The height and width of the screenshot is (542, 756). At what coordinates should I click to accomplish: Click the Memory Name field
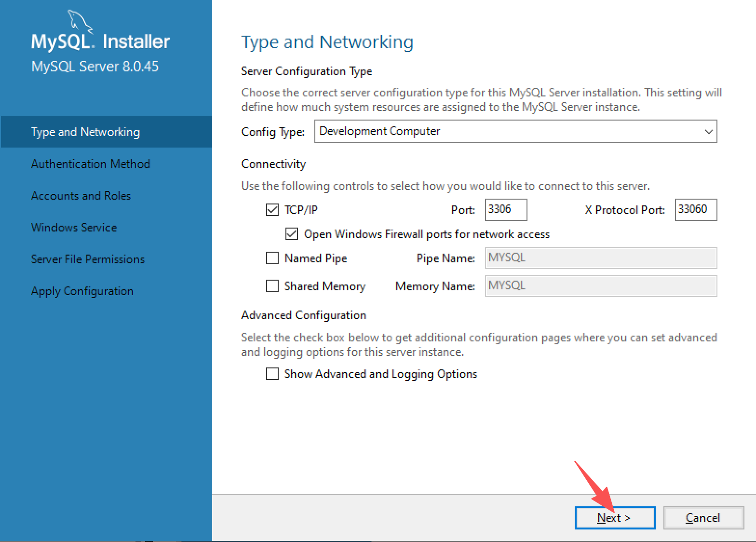click(601, 286)
